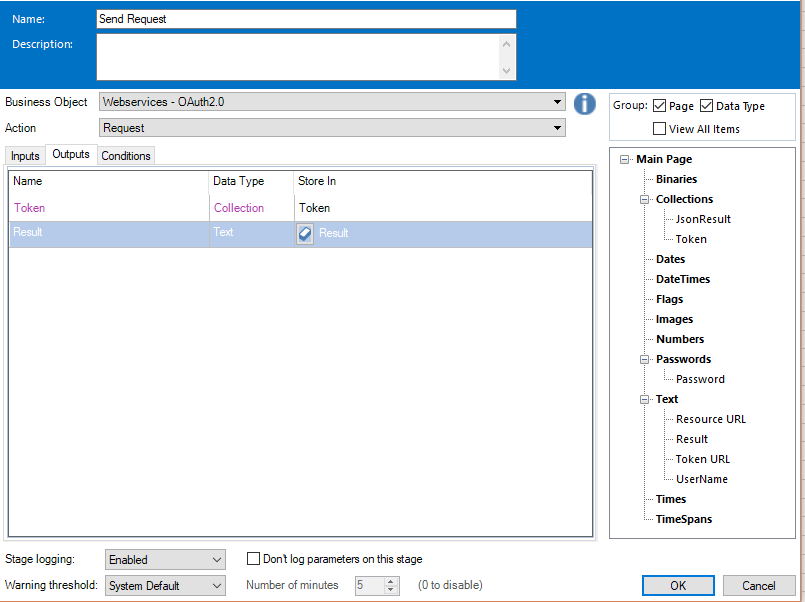Select JsonResult in the data tree
Image resolution: width=805 pixels, height=602 pixels.
point(703,219)
